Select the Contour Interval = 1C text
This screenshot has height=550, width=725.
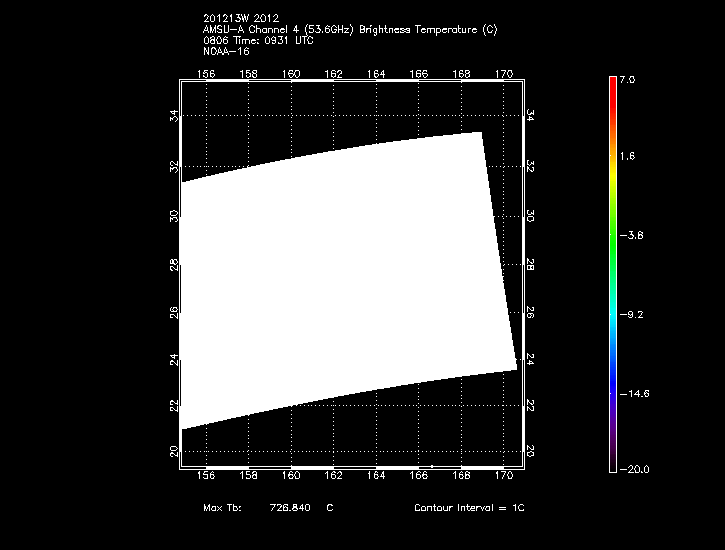pos(469,508)
